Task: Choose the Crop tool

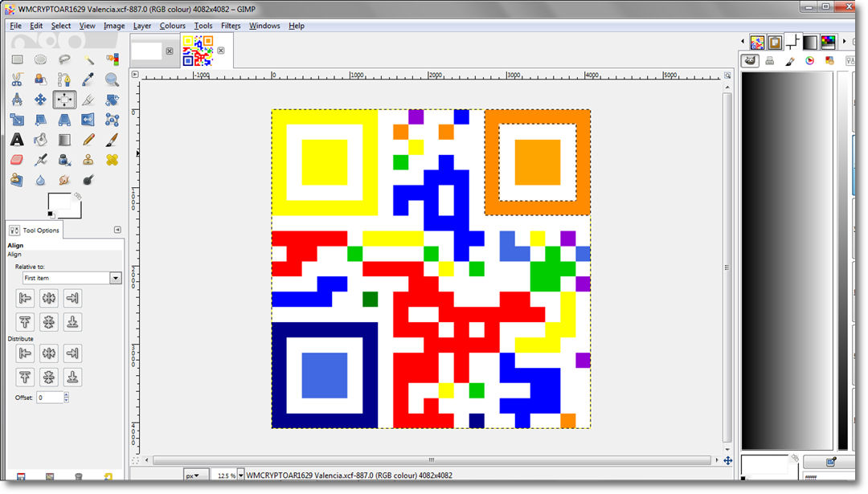Action: tap(88, 100)
